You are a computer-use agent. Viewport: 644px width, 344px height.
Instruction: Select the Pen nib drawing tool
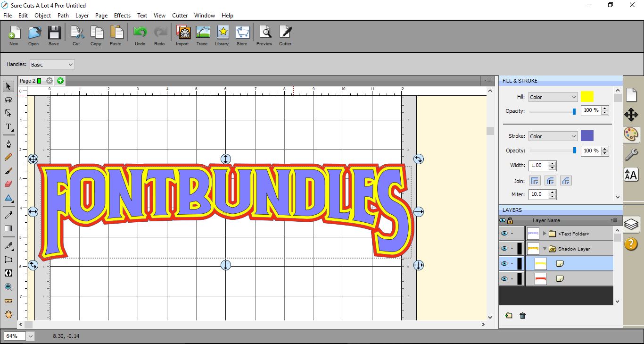click(8, 144)
